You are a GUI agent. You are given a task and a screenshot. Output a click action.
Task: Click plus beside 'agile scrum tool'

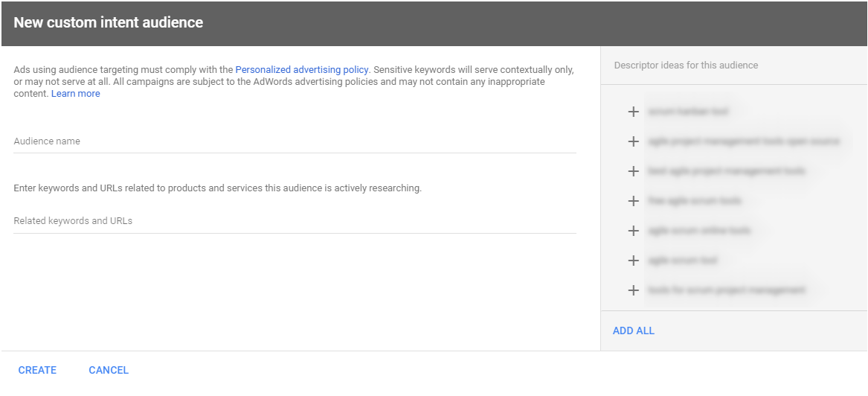click(x=633, y=261)
